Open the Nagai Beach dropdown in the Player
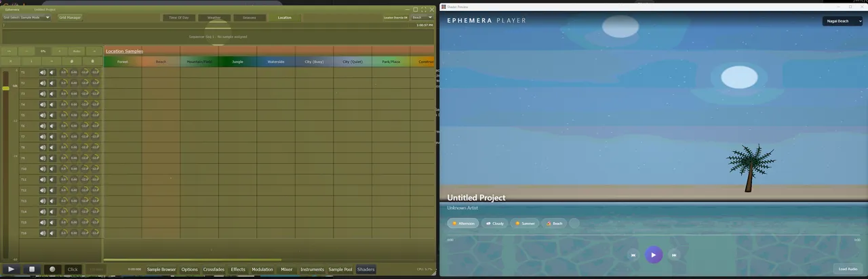 [843, 21]
